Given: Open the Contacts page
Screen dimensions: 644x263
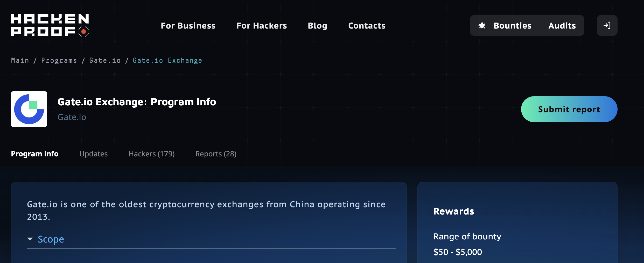Looking at the screenshot, I should 367,26.
